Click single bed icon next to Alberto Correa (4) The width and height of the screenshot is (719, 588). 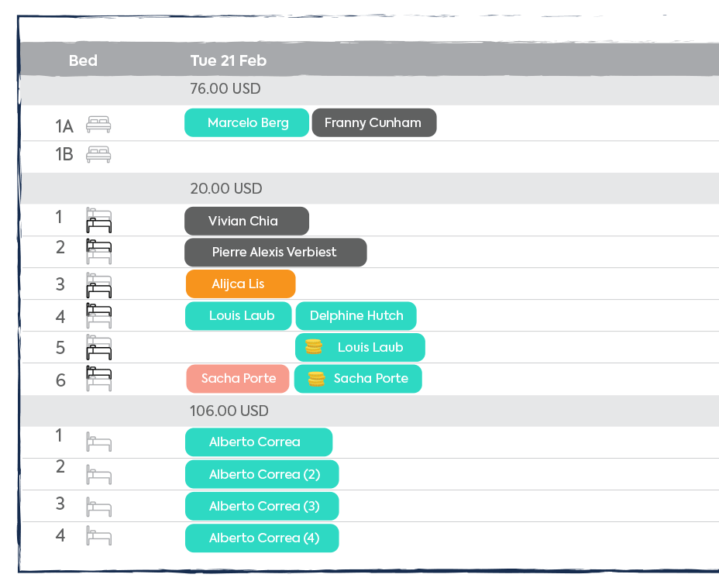click(98, 535)
